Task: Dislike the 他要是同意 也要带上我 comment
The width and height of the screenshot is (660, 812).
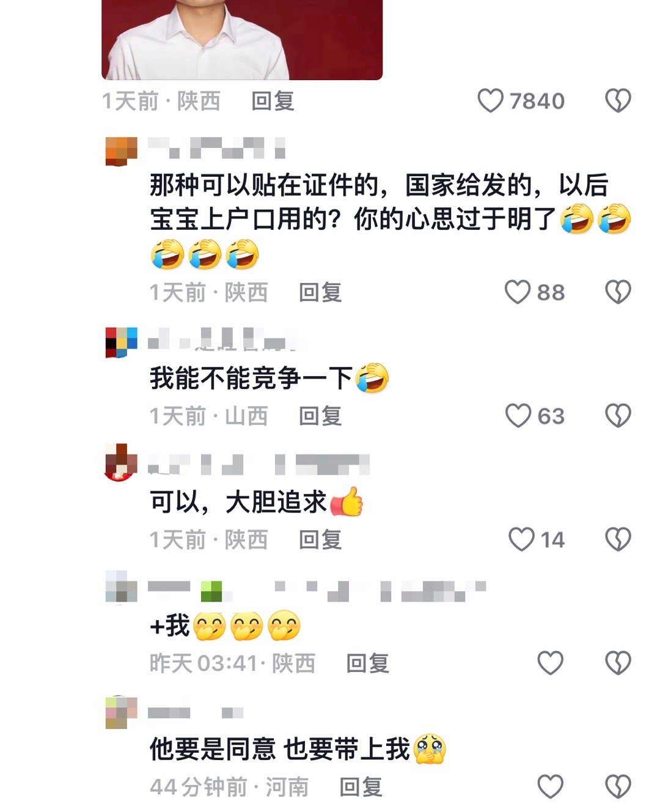Action: point(618,786)
